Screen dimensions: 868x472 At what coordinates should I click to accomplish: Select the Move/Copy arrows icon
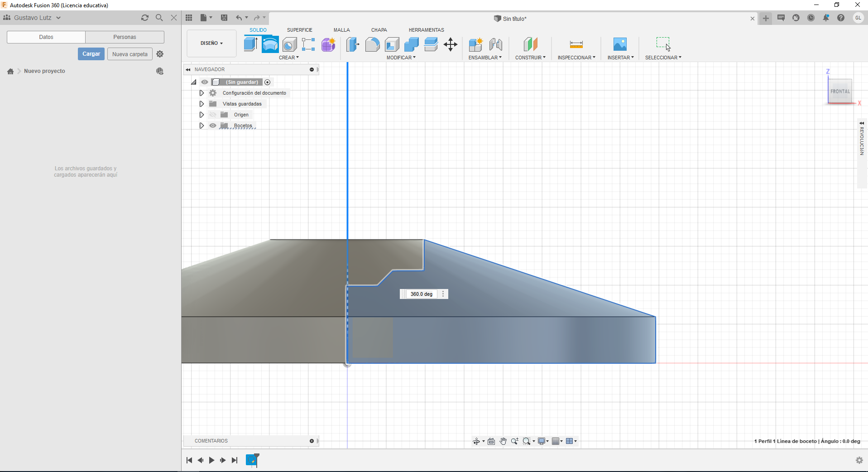[451, 44]
